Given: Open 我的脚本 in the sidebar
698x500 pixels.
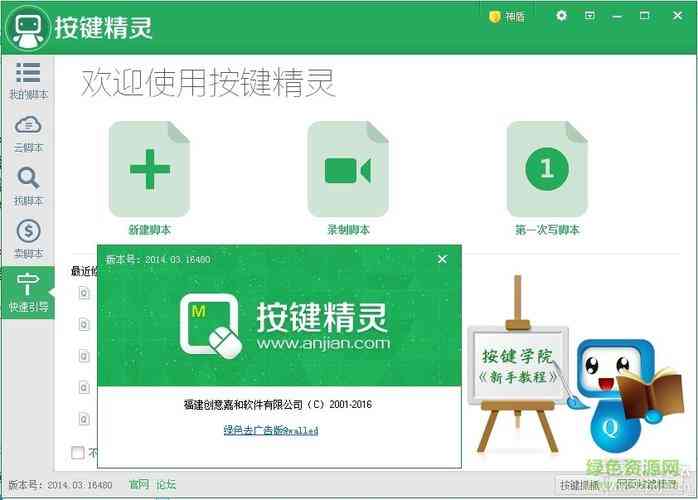Looking at the screenshot, I should point(28,80).
